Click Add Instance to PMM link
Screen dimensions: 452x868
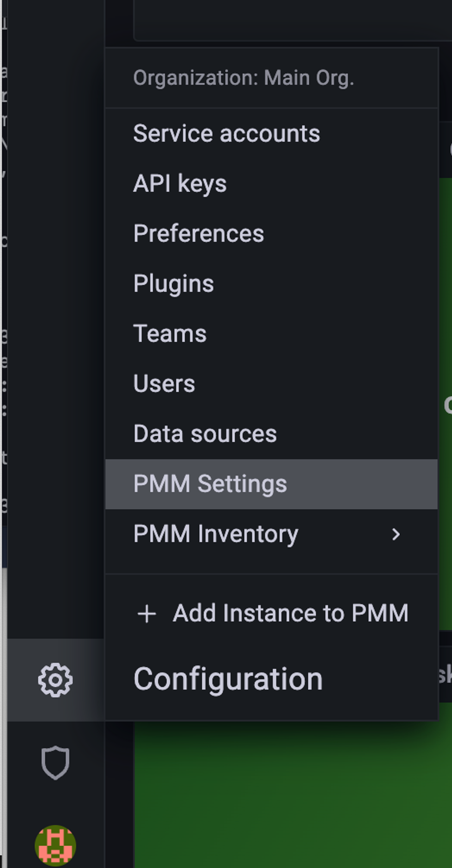pos(291,613)
